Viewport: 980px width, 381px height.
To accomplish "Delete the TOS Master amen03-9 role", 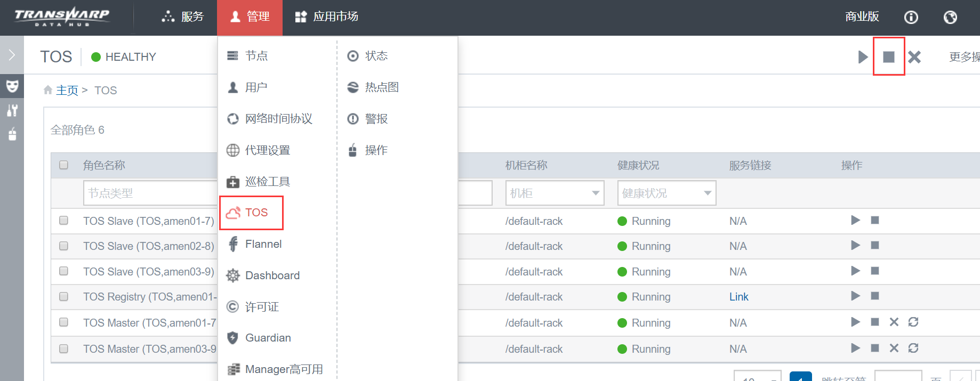I will tap(894, 348).
